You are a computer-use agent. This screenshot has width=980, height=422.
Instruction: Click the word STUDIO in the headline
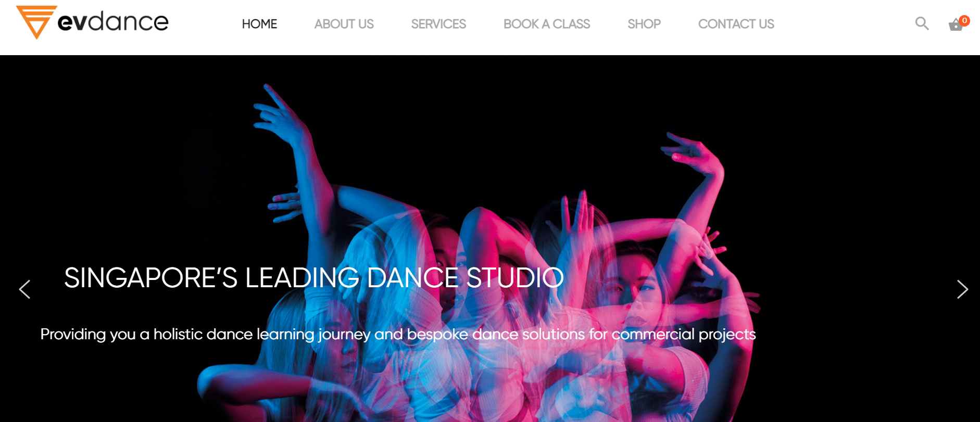pyautogui.click(x=515, y=277)
